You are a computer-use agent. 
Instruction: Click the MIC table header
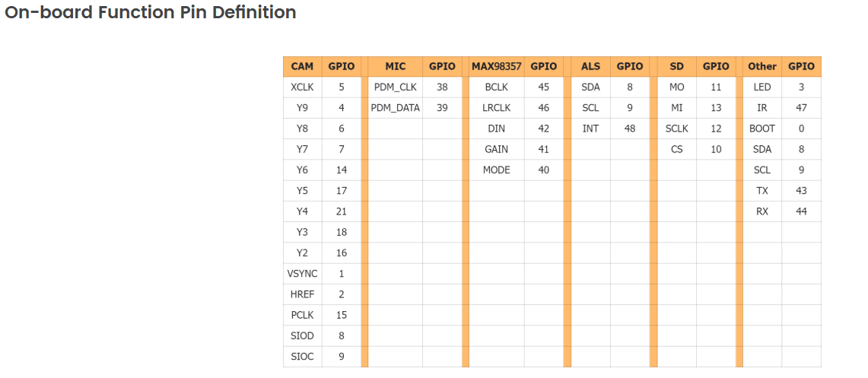[x=396, y=66]
